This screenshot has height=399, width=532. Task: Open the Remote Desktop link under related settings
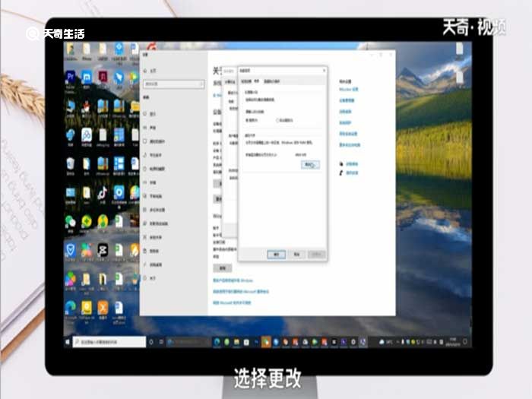[x=345, y=112]
